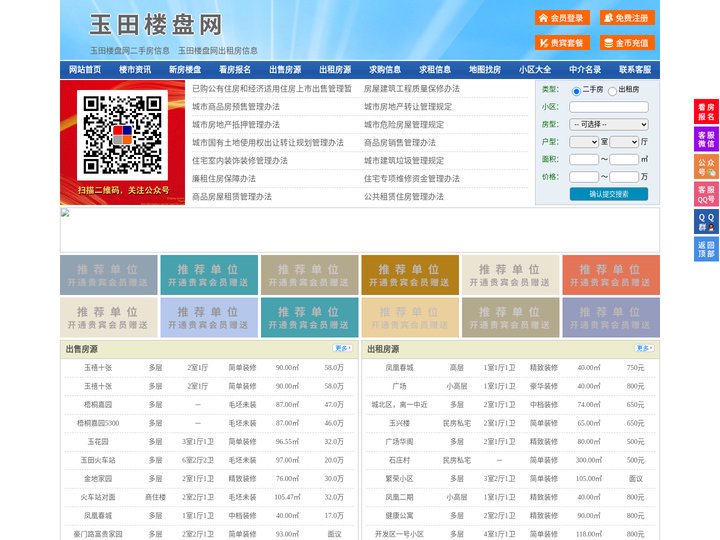Open the pink 客服QQ号 side widget
Screen dimensions: 720x540
[706, 194]
